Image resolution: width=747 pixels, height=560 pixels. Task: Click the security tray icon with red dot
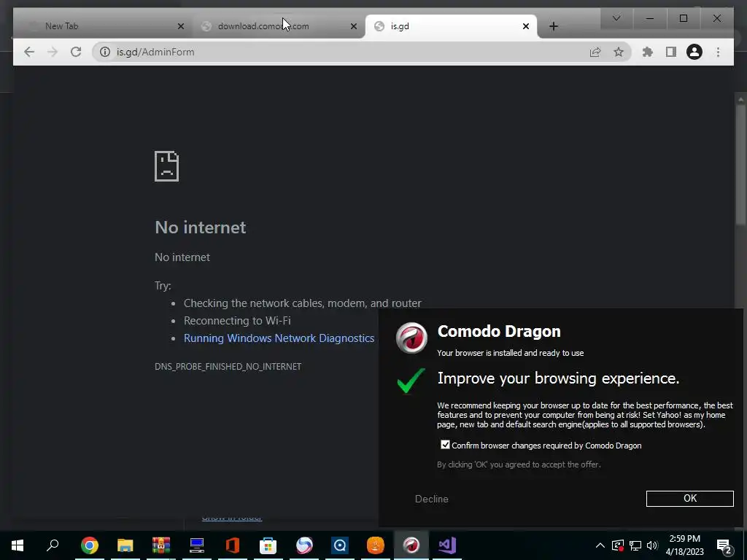[x=617, y=545]
